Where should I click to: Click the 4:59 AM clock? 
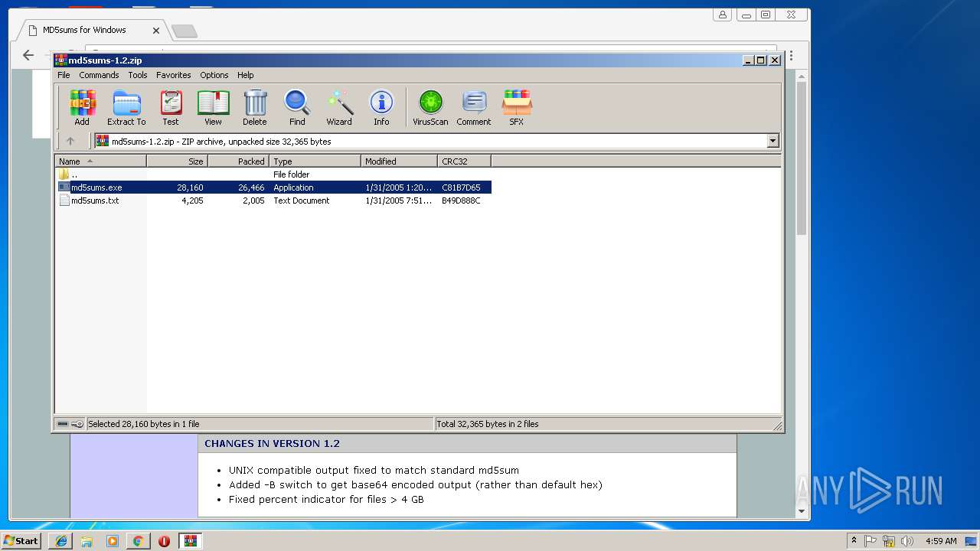tap(941, 541)
